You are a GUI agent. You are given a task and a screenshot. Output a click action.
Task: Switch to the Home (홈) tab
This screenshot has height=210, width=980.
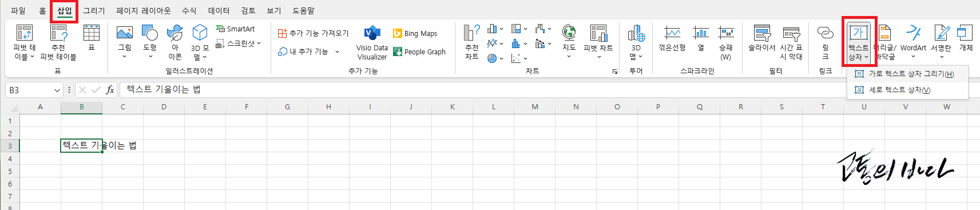(43, 11)
